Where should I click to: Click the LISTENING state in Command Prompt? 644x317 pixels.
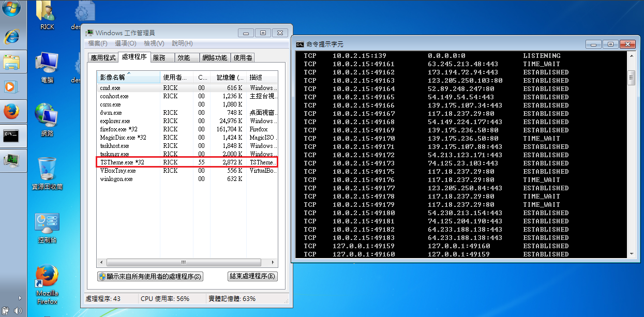click(542, 55)
